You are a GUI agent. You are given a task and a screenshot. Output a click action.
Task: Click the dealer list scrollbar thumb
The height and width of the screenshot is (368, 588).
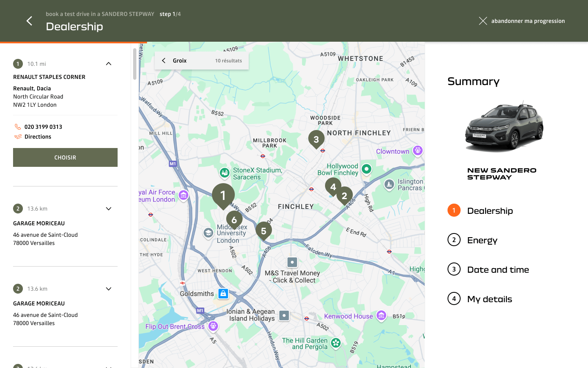(135, 64)
